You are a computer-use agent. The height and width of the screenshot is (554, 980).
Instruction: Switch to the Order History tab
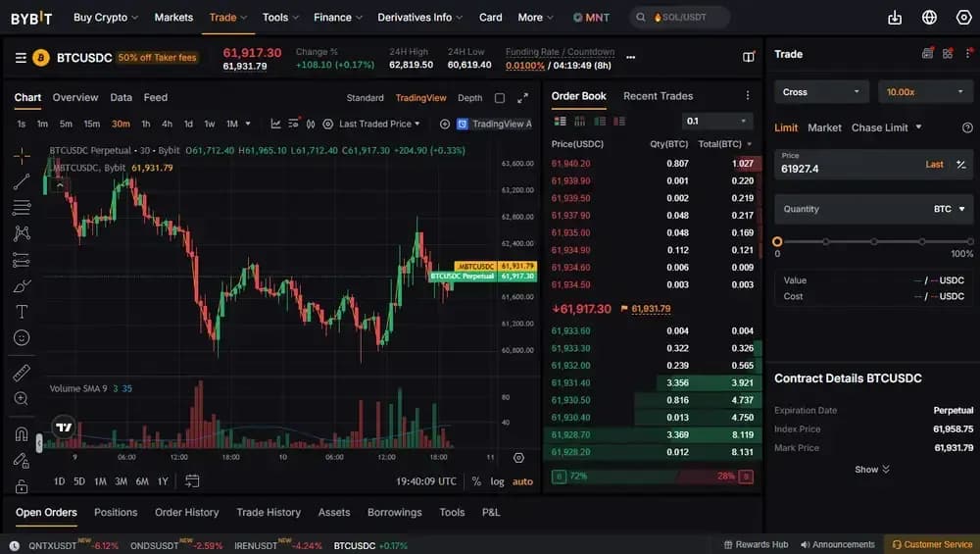pos(187,512)
